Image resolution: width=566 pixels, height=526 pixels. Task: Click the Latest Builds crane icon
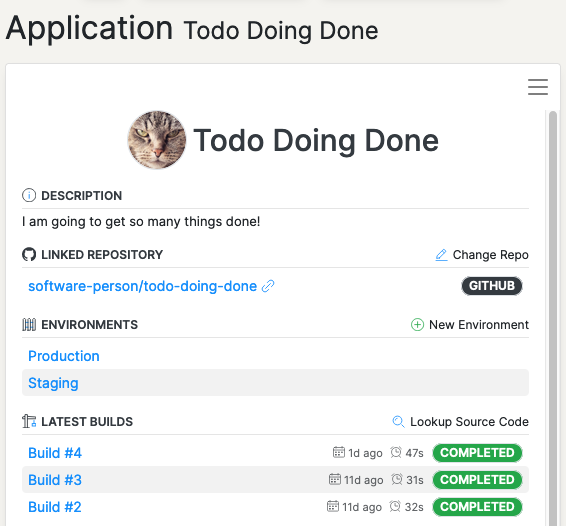(29, 421)
